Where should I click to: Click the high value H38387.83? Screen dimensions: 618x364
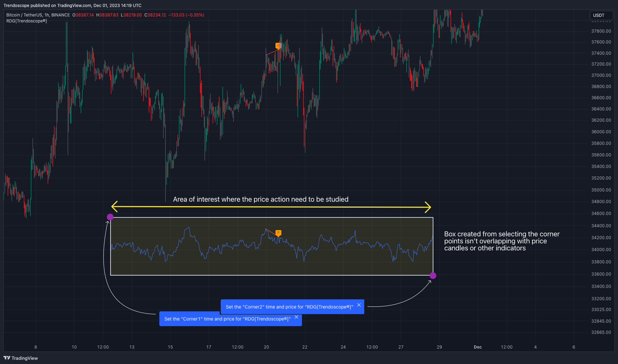coord(107,15)
